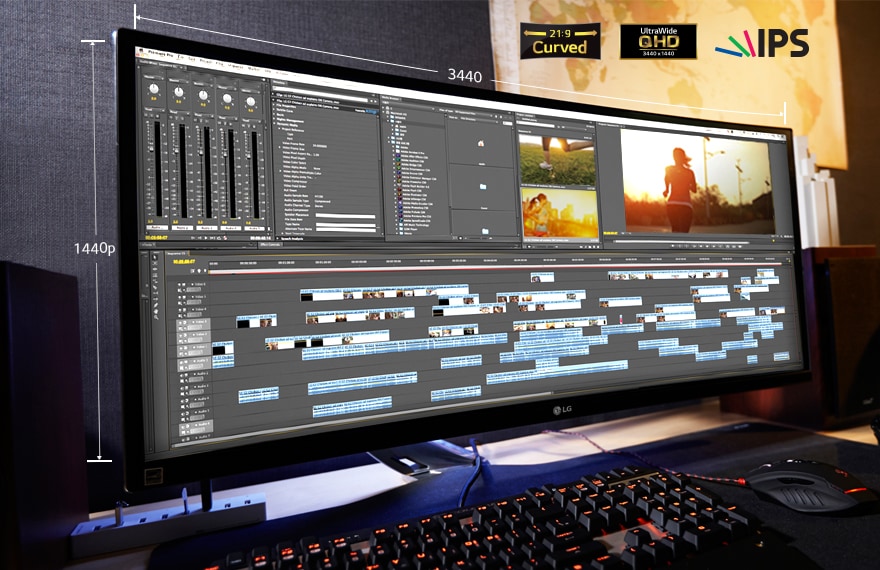Click the yellow timecode in timeline panel

(184, 260)
